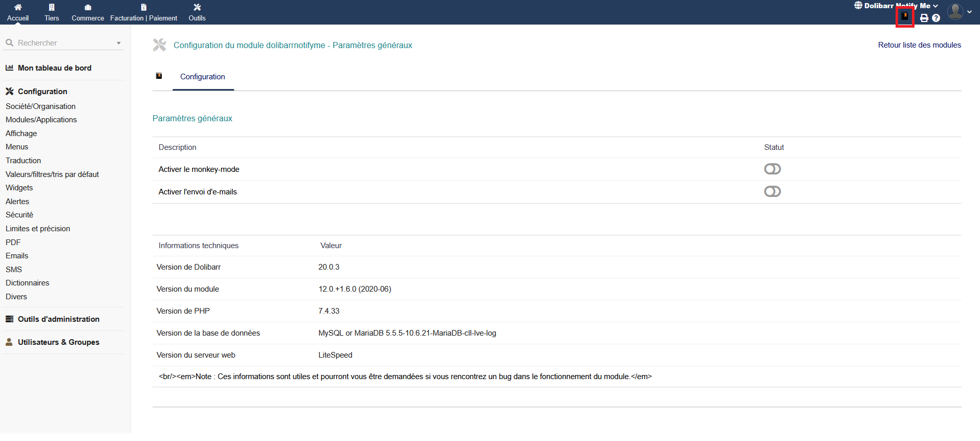Click the notification book icon outlined in red

click(905, 17)
